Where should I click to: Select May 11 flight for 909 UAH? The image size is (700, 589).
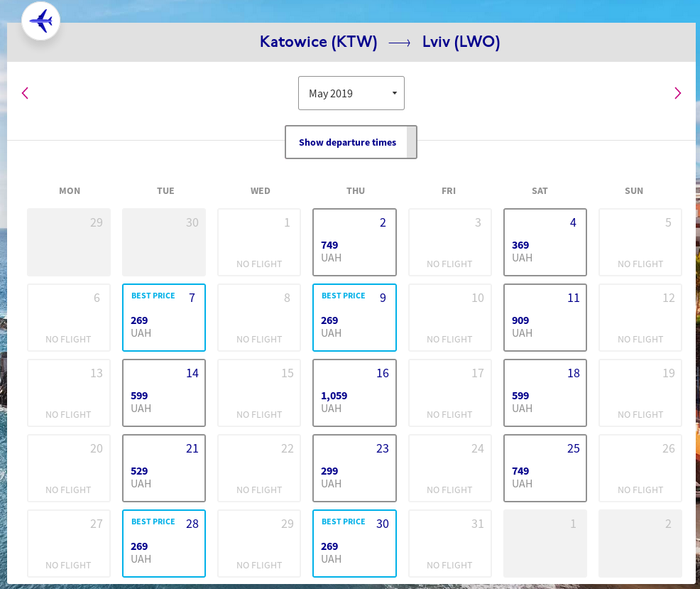545,318
